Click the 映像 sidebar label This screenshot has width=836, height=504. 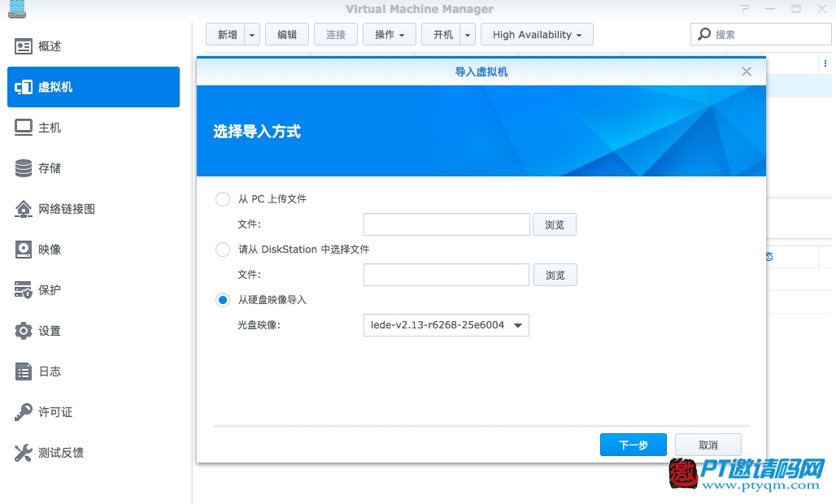tap(50, 250)
